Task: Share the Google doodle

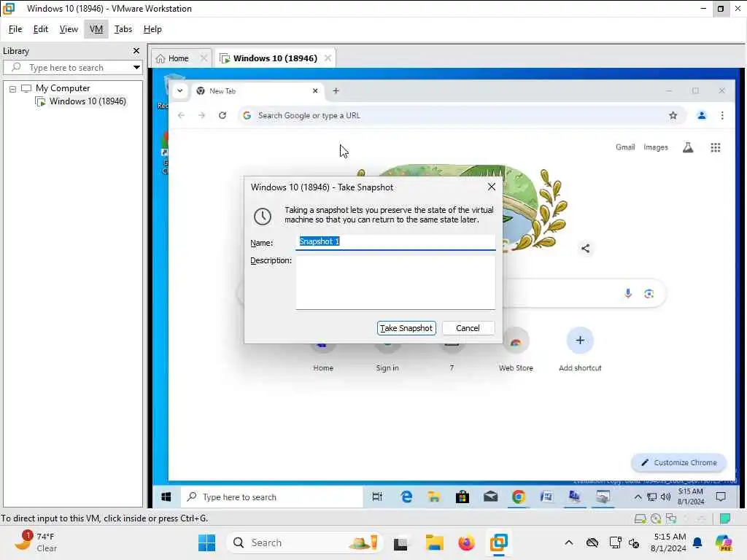Action: pyautogui.click(x=586, y=248)
